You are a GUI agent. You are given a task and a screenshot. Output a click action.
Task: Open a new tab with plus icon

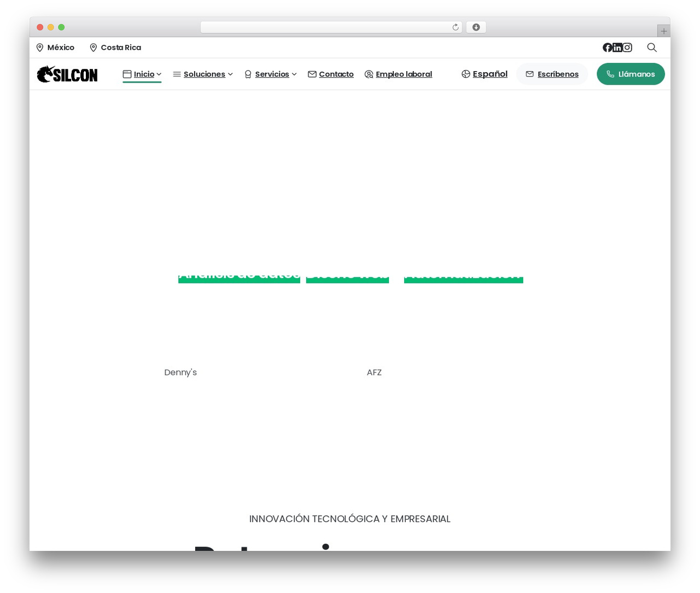664,31
